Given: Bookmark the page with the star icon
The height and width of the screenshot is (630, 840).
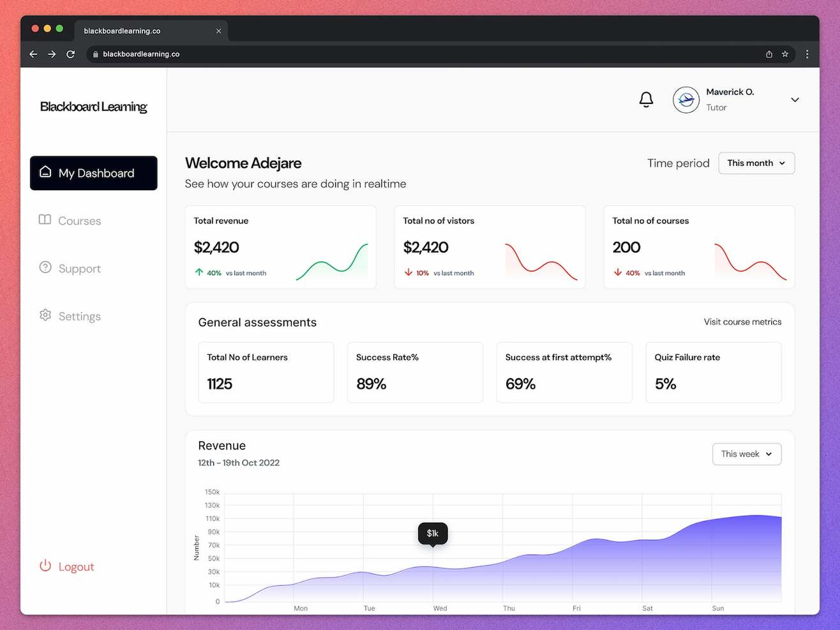Looking at the screenshot, I should pyautogui.click(x=785, y=54).
